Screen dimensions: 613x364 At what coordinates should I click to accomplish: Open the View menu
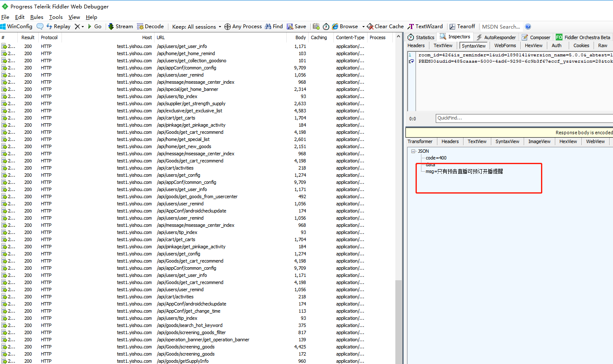coord(74,17)
